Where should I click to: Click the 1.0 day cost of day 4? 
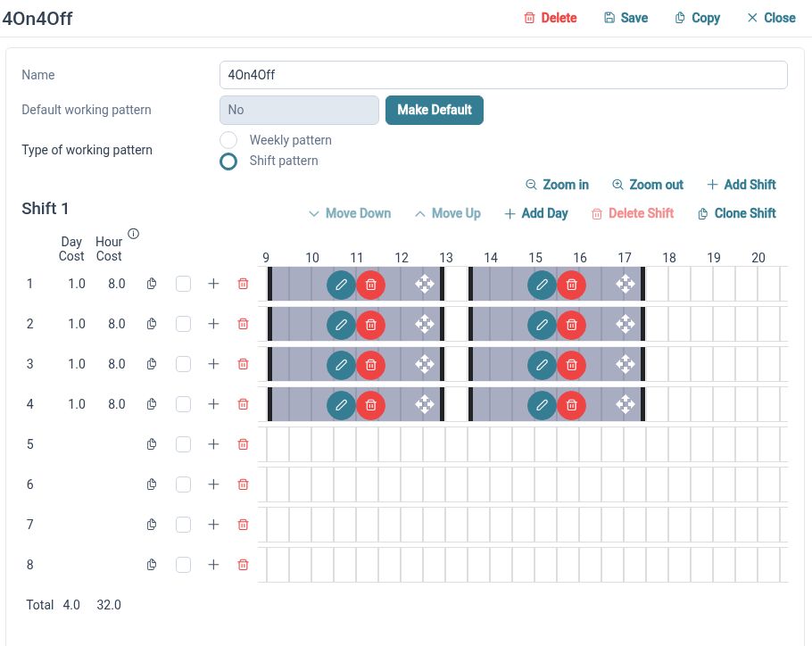pos(77,404)
